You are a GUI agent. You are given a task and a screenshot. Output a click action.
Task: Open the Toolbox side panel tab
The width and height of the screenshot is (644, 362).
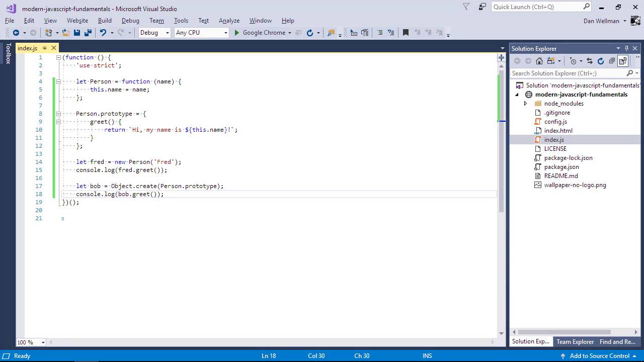pyautogui.click(x=8, y=53)
